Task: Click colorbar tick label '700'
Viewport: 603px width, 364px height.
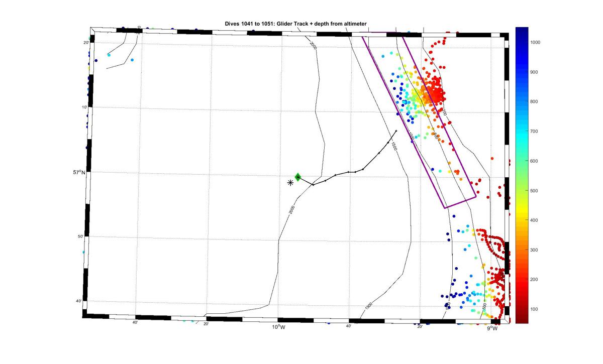Action: click(535, 132)
